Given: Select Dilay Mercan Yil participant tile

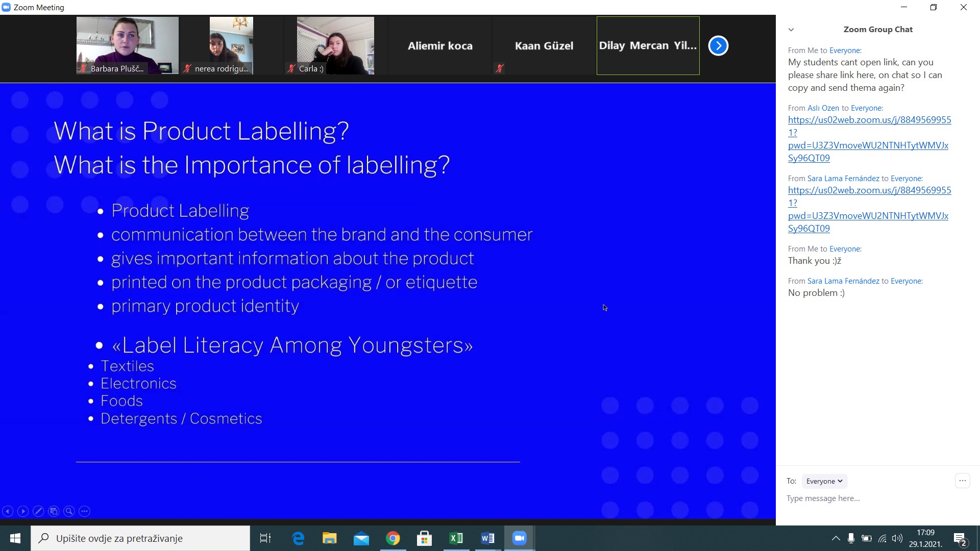Looking at the screenshot, I should [x=648, y=45].
